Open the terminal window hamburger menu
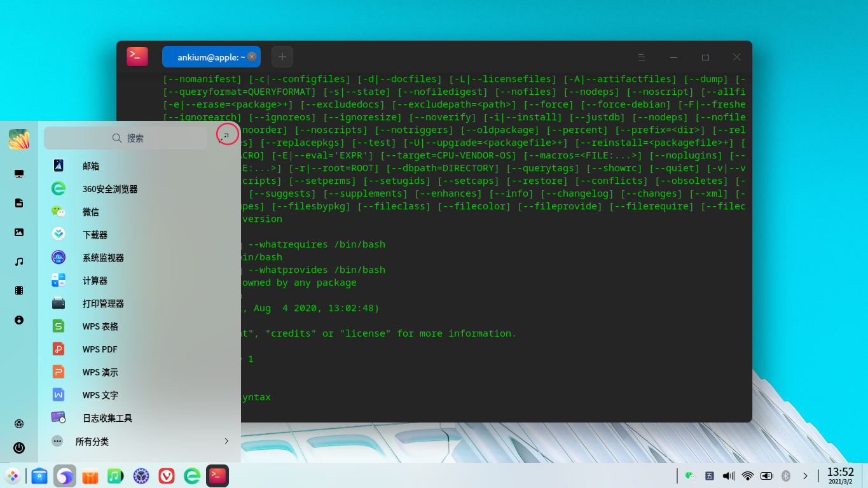This screenshot has width=868, height=488. click(642, 57)
